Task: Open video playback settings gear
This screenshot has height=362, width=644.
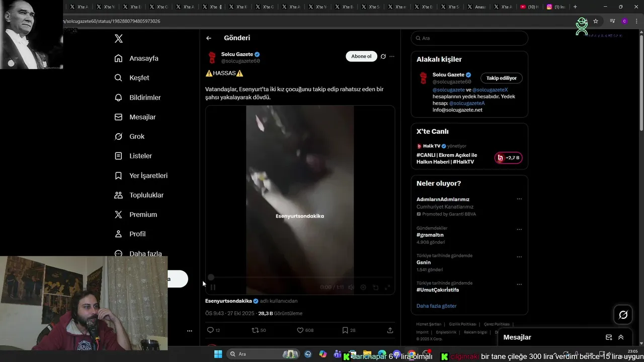Action: click(x=363, y=288)
